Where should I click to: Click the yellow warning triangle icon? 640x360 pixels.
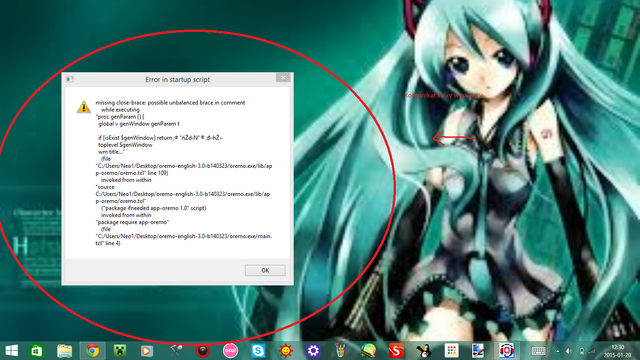(84, 107)
